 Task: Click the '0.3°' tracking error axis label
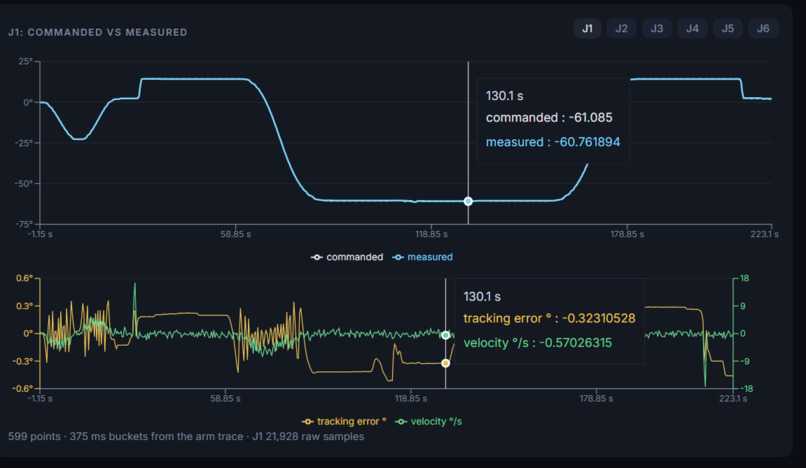(x=24, y=306)
